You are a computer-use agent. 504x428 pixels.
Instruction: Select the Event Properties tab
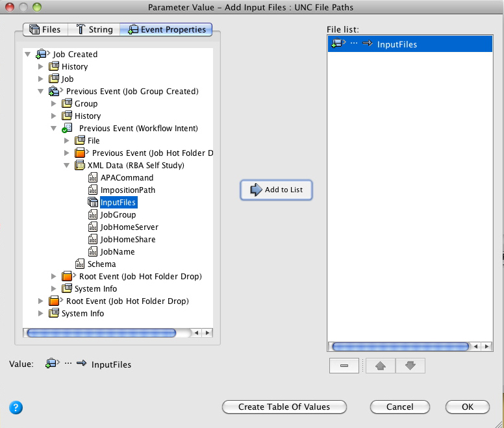166,30
